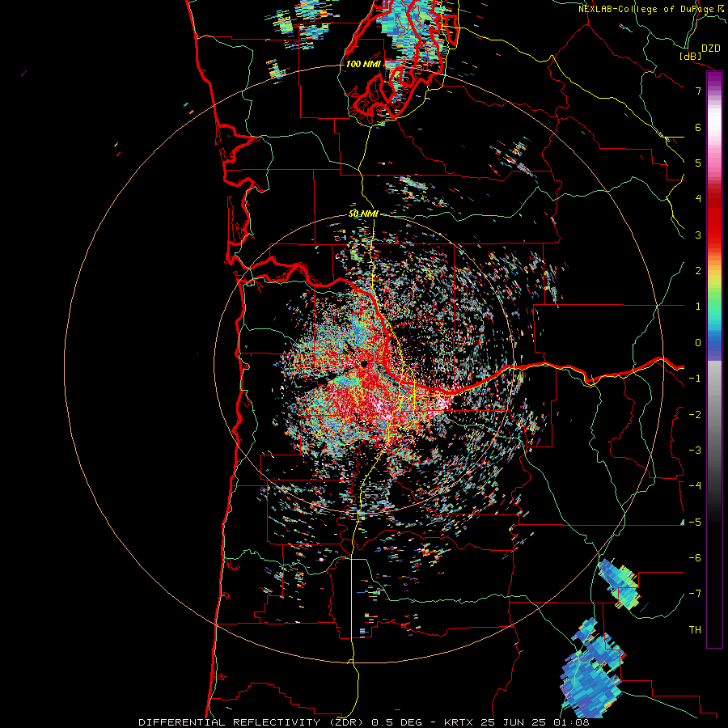This screenshot has width=728, height=728.
Task: Select the 3 dB scale tick label
Action: coord(698,235)
